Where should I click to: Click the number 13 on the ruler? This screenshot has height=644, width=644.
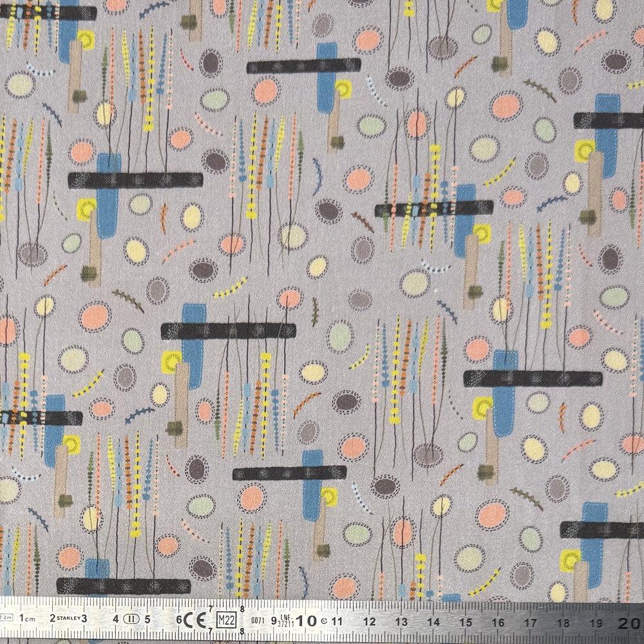401,622
